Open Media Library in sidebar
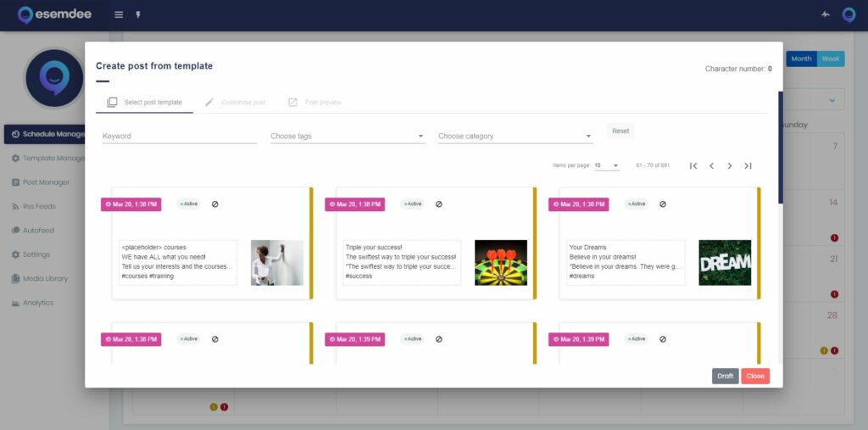The image size is (868, 430). point(39,279)
